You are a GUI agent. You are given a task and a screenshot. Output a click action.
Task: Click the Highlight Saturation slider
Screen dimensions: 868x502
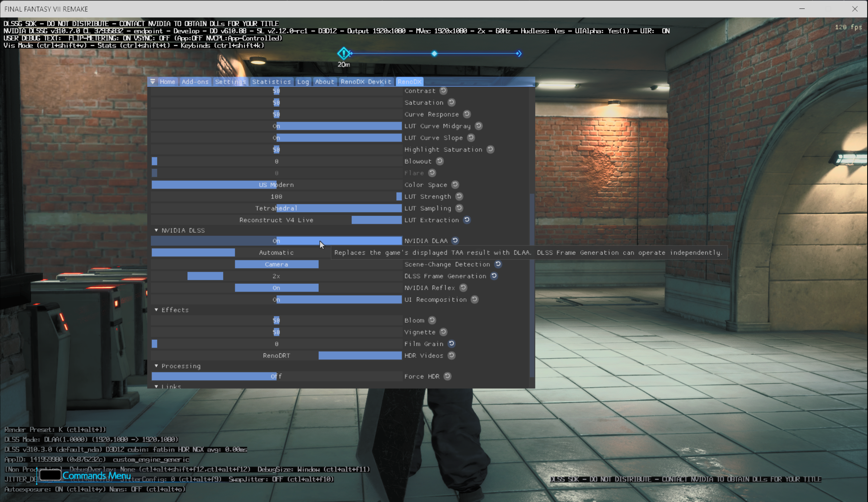coord(277,149)
